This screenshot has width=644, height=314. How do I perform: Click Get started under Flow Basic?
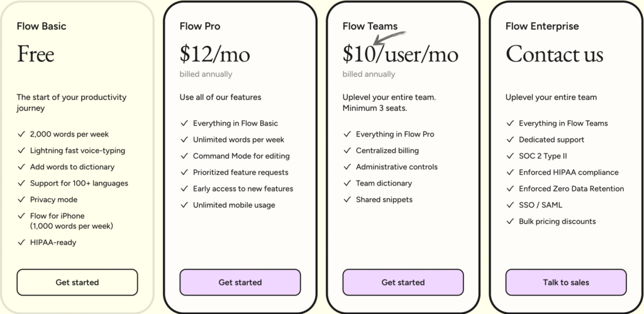[77, 283]
